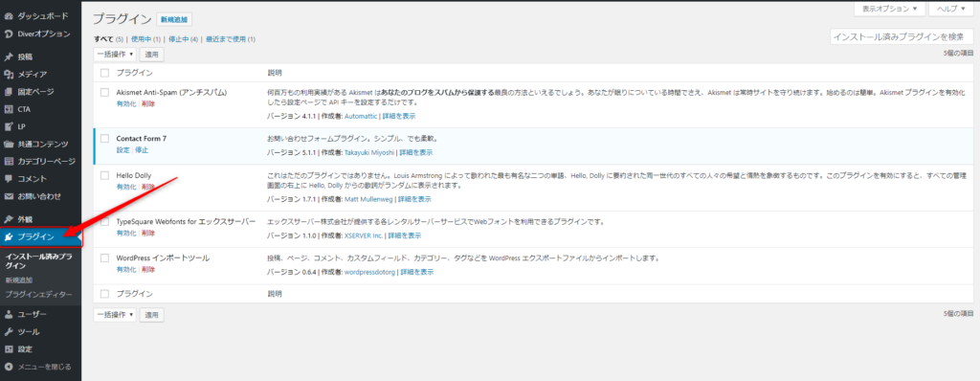
Task: View Akismet 詳細を表示 details link
Action: (399, 117)
